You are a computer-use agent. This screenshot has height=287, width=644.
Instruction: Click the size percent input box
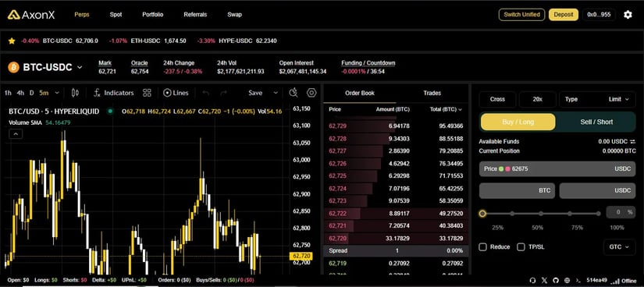click(x=621, y=212)
